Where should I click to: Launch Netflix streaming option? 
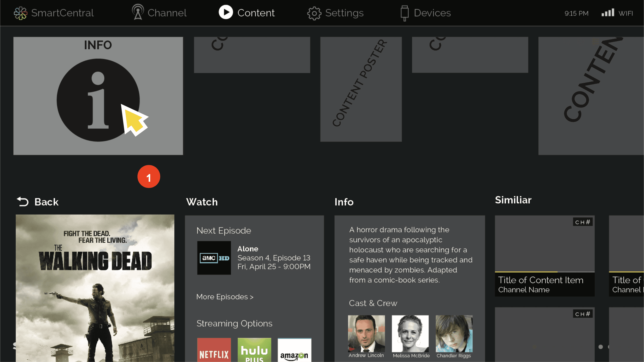pos(214,350)
